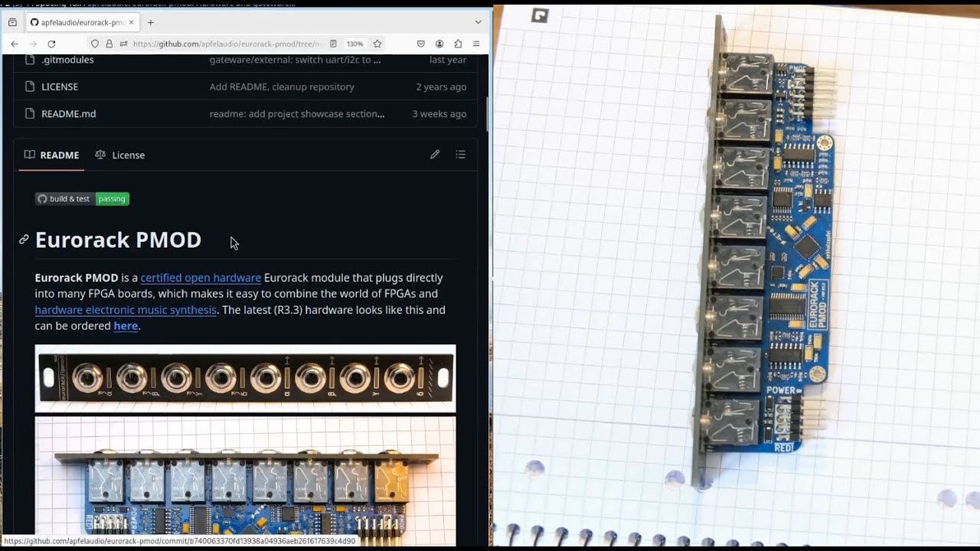Click the build & test passing badge
Screen dimensions: 980x551
tap(82, 199)
